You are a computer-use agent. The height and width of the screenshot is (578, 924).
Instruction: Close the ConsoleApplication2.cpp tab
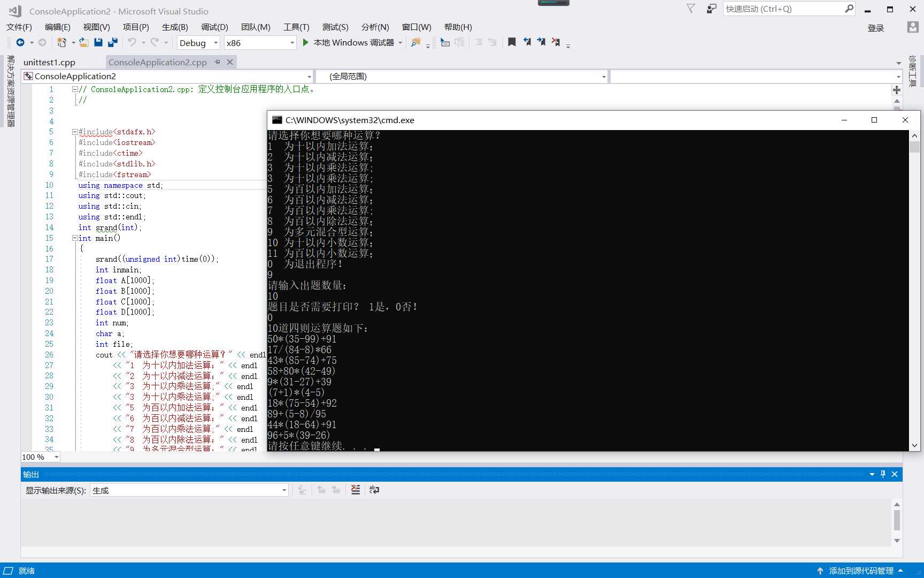click(230, 62)
